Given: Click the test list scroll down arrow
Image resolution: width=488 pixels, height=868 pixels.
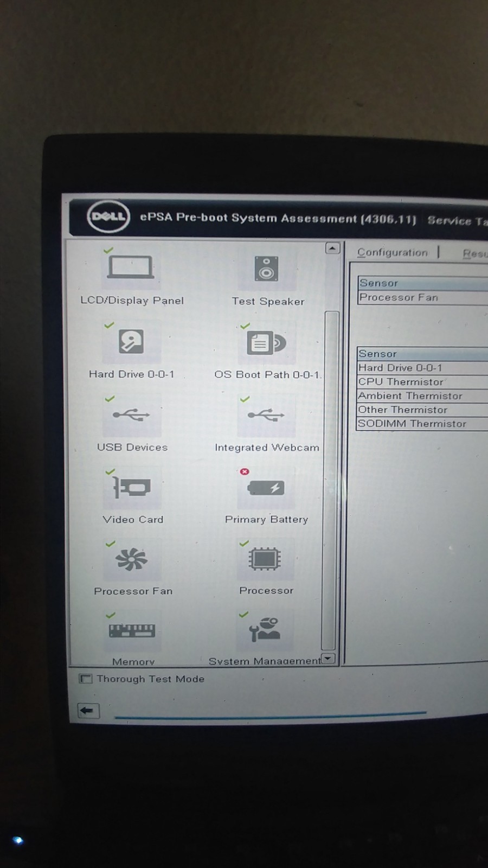Looking at the screenshot, I should [329, 659].
